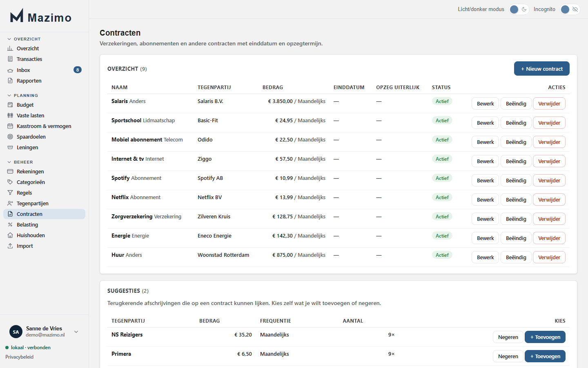Open Tegenpartijen via its people icon
The image size is (588, 368).
(10, 203)
